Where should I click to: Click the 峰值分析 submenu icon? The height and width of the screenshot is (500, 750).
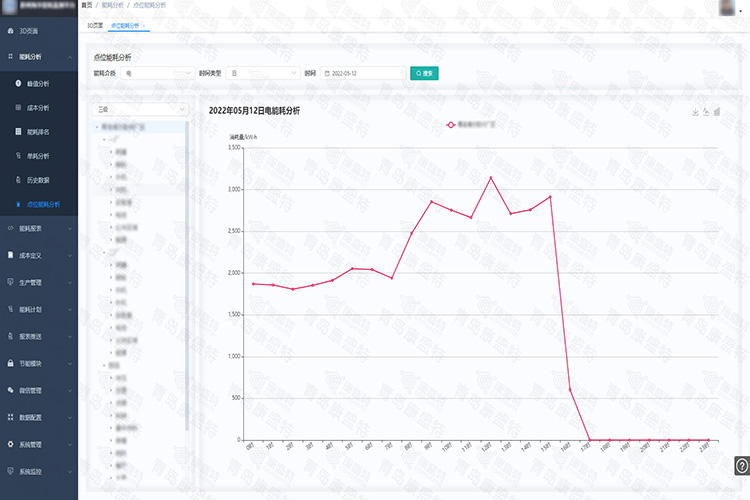pos(18,83)
